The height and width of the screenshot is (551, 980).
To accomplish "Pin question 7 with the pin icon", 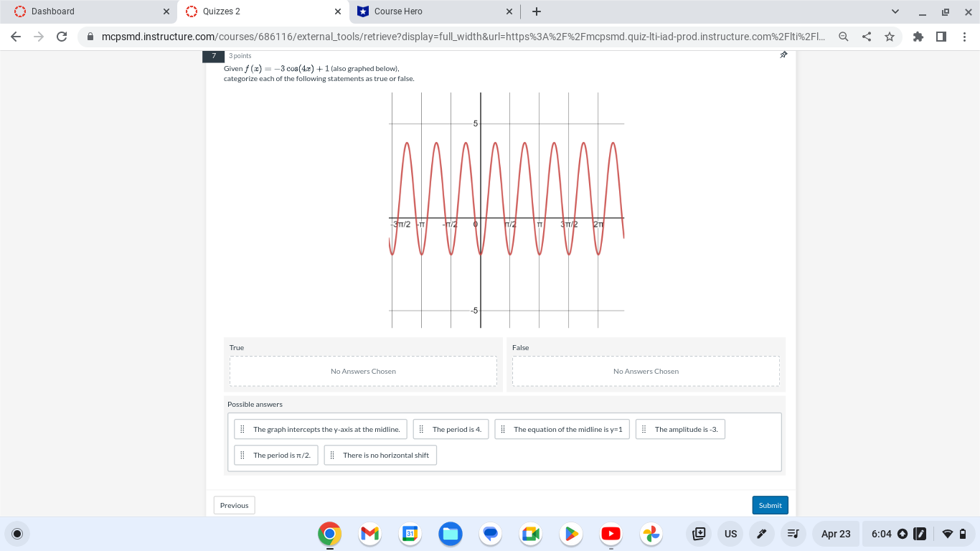I will 783,55.
